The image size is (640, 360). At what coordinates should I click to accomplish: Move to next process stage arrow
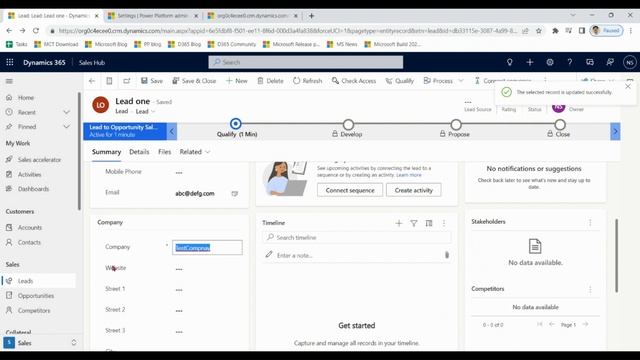pyautogui.click(x=615, y=131)
